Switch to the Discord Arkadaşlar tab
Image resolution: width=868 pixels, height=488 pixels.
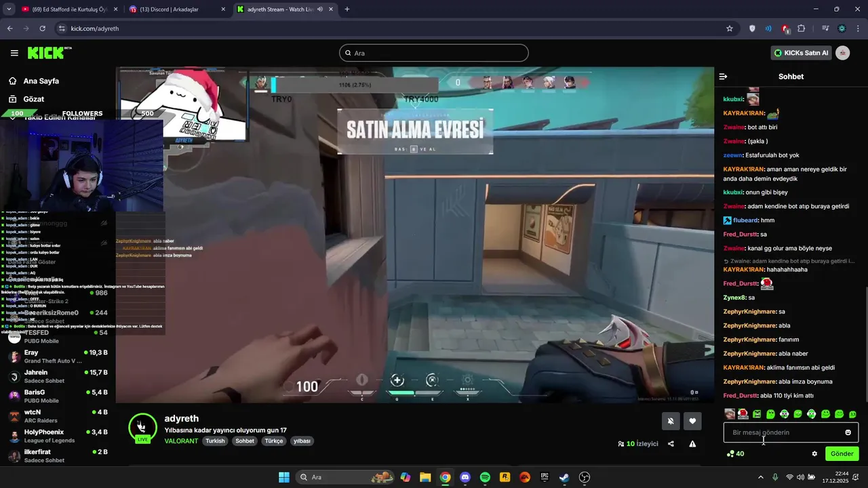coord(178,9)
